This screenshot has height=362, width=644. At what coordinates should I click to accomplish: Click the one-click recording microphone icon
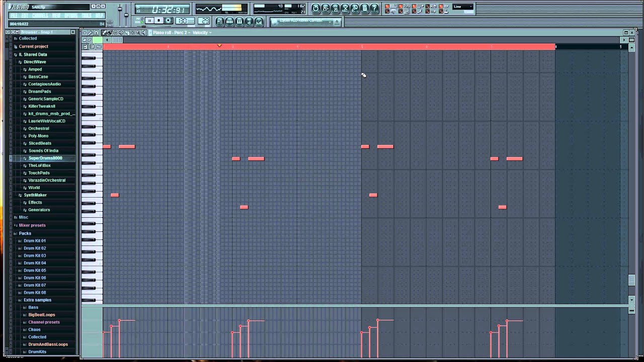(x=355, y=8)
